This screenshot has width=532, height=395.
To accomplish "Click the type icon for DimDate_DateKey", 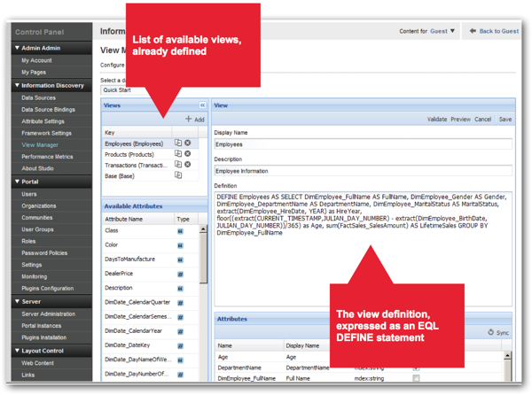I will [x=181, y=346].
